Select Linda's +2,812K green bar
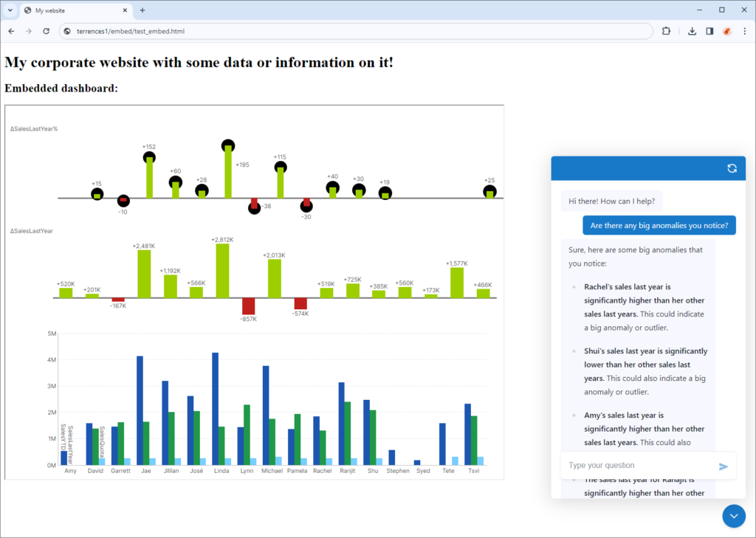This screenshot has height=538, width=756. [222, 271]
